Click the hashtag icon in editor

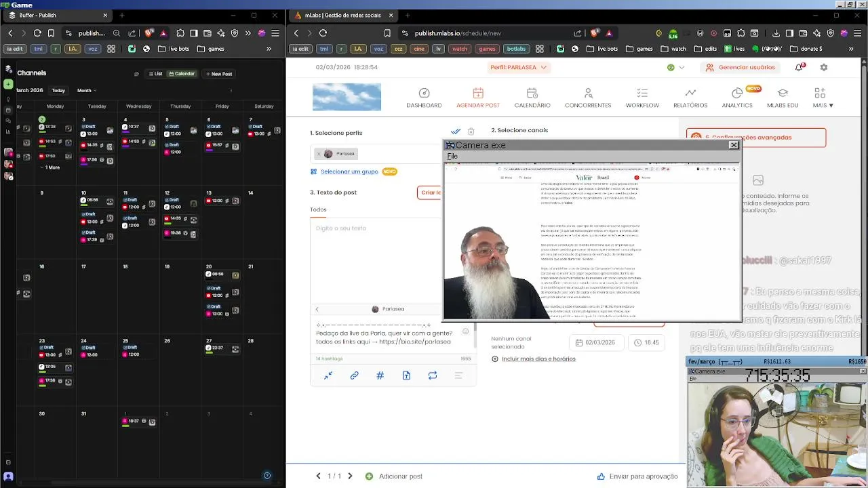pos(380,375)
